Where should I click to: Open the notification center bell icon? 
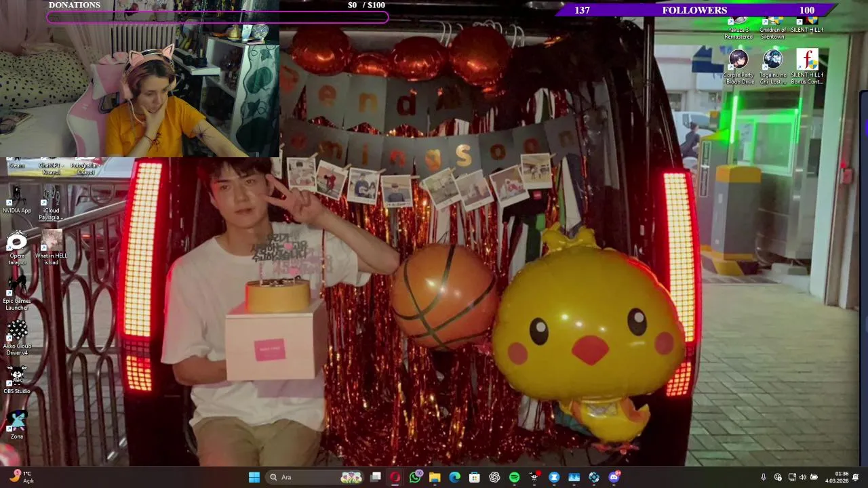pyautogui.click(x=856, y=477)
